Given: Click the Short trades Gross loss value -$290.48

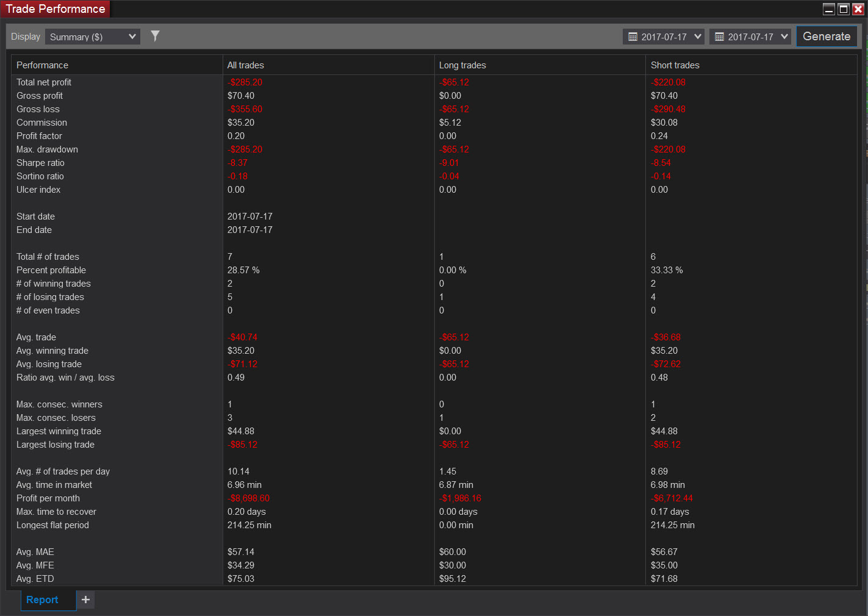Looking at the screenshot, I should point(669,109).
